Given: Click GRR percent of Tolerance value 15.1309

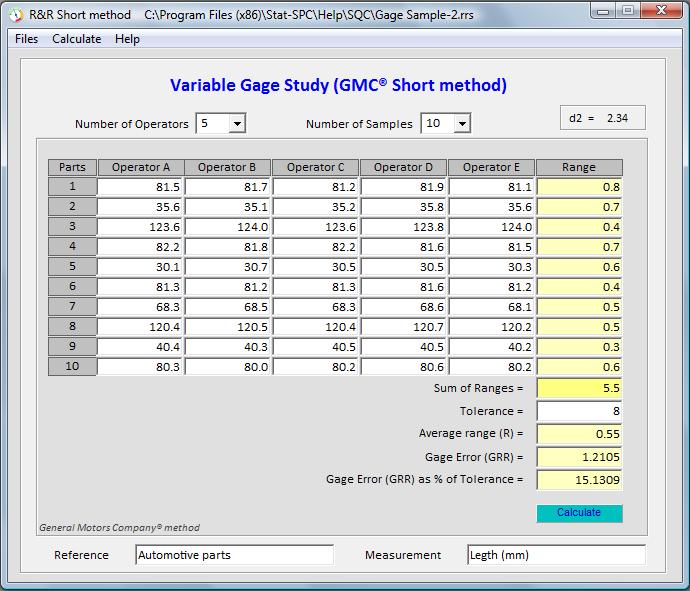Looking at the screenshot, I should point(579,480).
